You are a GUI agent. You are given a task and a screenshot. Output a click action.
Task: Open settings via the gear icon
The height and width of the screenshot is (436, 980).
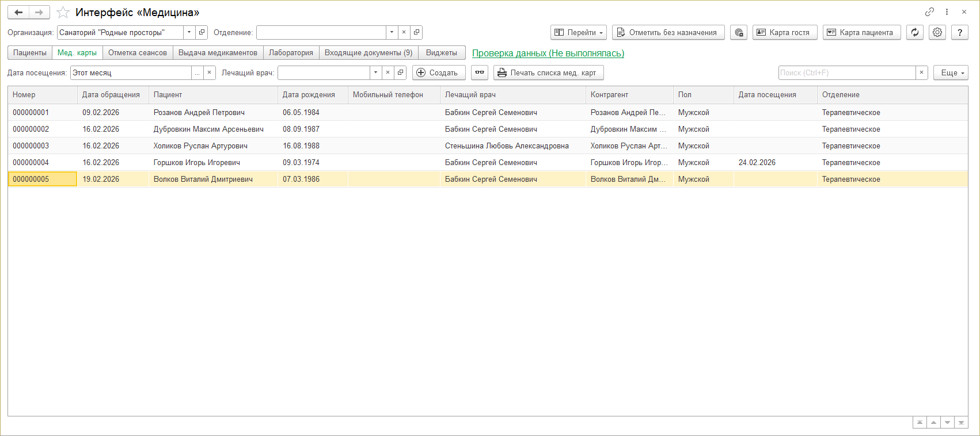tap(937, 33)
